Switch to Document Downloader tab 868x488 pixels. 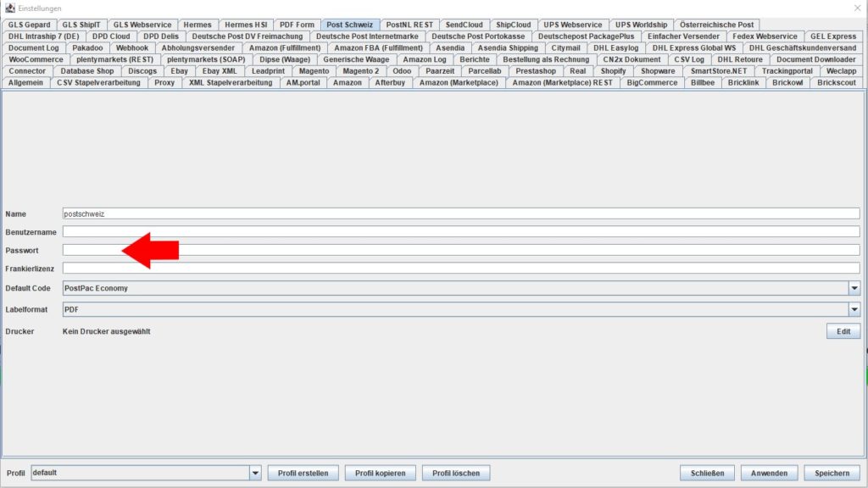pyautogui.click(x=815, y=60)
